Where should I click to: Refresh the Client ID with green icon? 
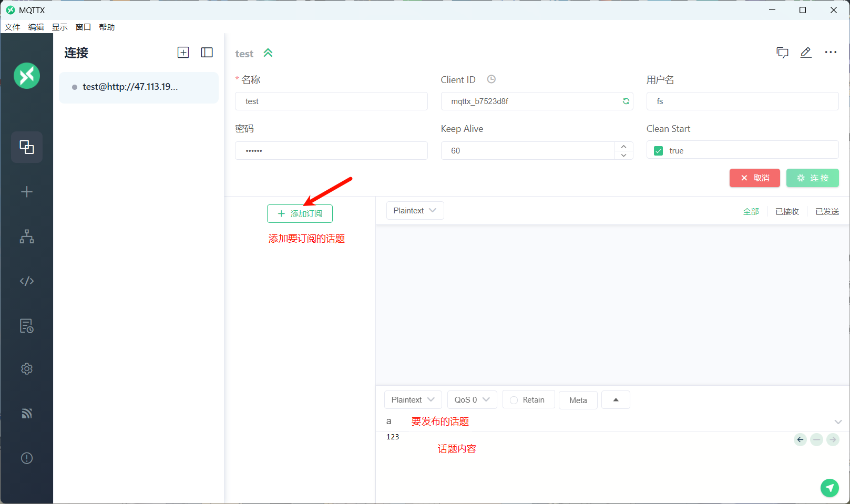tap(626, 101)
